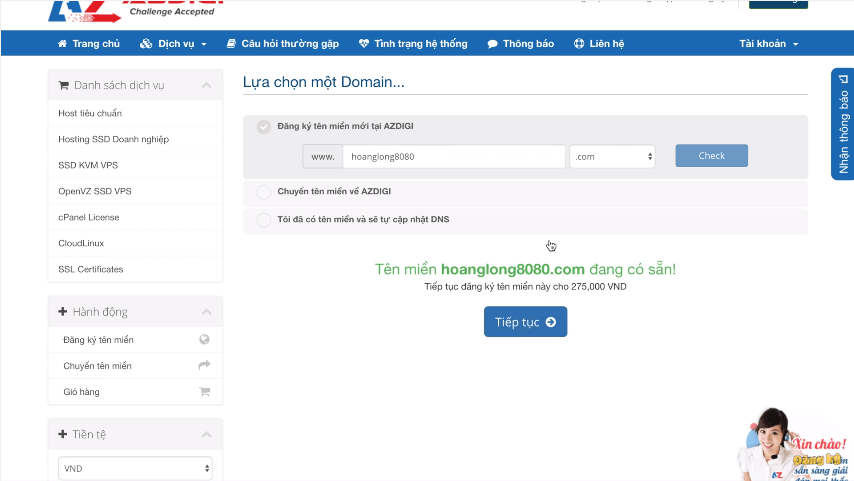Click the share arrow icon beside Chuyển tên miền
Viewport: 854px width, 481px height.
tap(204, 365)
